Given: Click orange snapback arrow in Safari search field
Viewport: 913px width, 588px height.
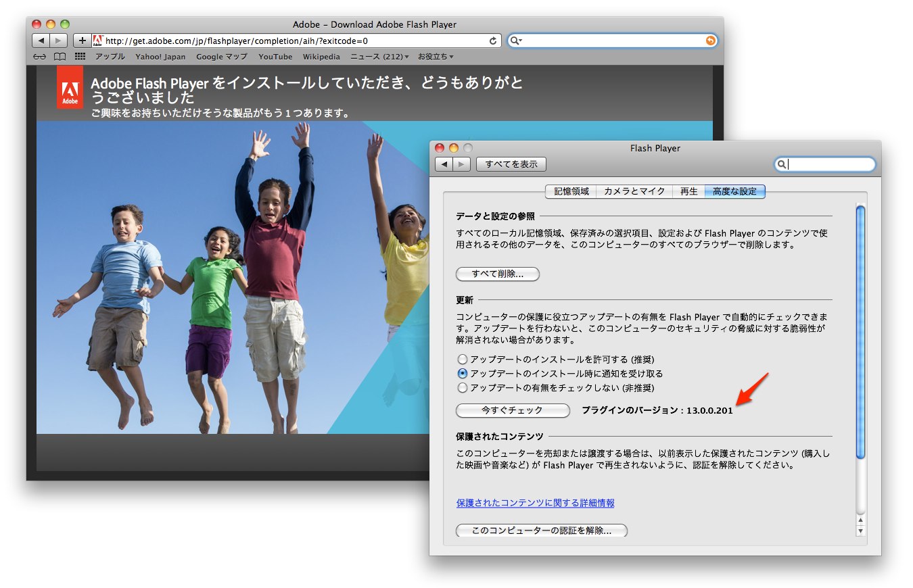Looking at the screenshot, I should tap(710, 41).
